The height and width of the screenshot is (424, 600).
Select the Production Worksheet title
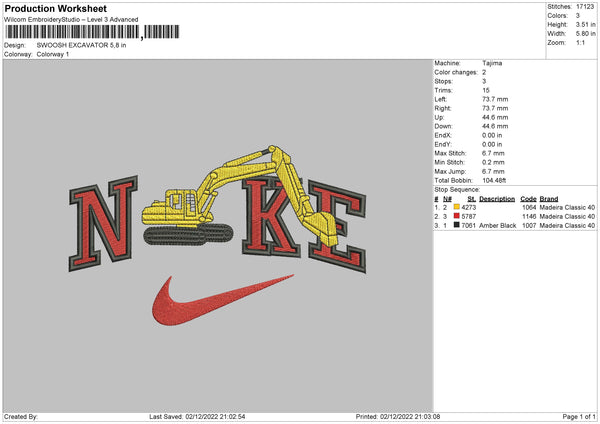56,8
